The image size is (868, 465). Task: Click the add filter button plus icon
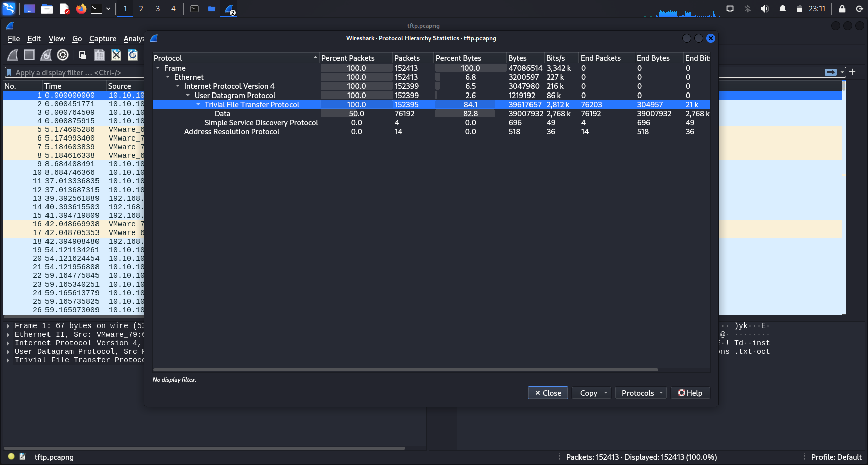[x=852, y=72]
